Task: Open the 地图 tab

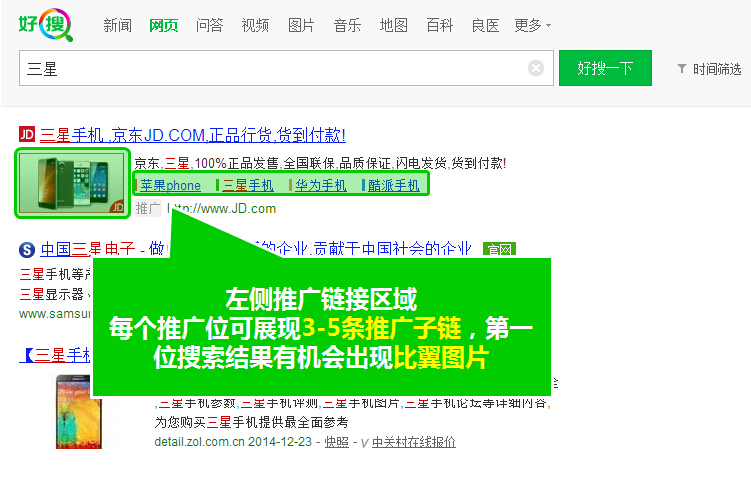Action: (x=393, y=25)
